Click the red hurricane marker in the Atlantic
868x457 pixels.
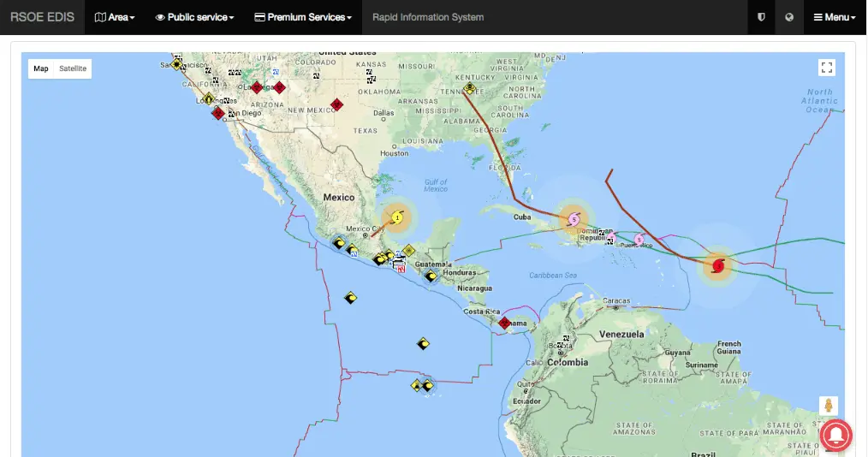[x=718, y=267]
